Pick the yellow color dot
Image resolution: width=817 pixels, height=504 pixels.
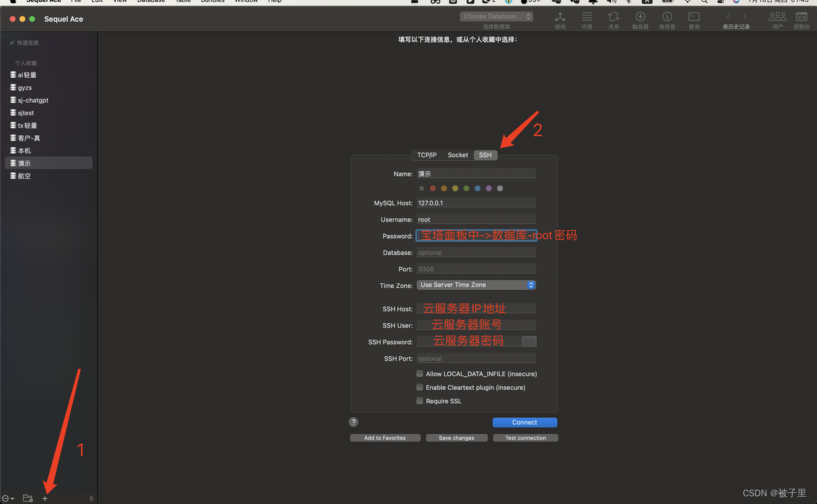(x=455, y=188)
